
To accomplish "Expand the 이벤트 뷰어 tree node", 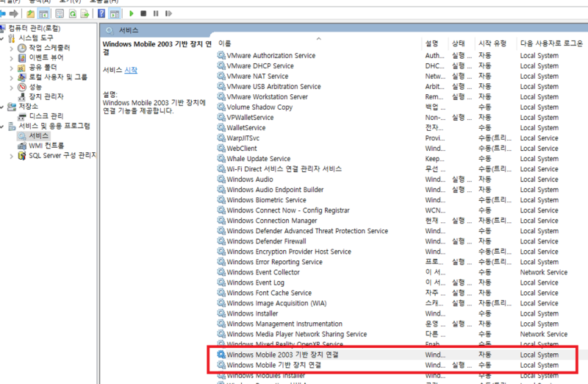I will pyautogui.click(x=11, y=58).
